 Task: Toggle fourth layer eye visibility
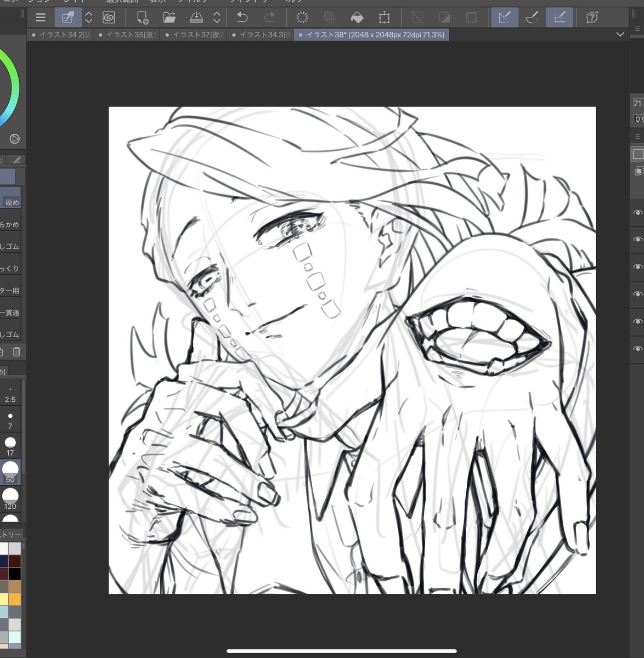(637, 294)
